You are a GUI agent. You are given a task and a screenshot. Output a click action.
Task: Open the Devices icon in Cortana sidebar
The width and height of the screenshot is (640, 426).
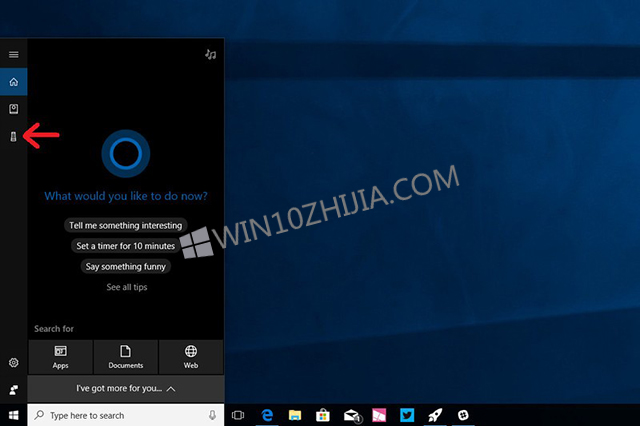[13, 136]
